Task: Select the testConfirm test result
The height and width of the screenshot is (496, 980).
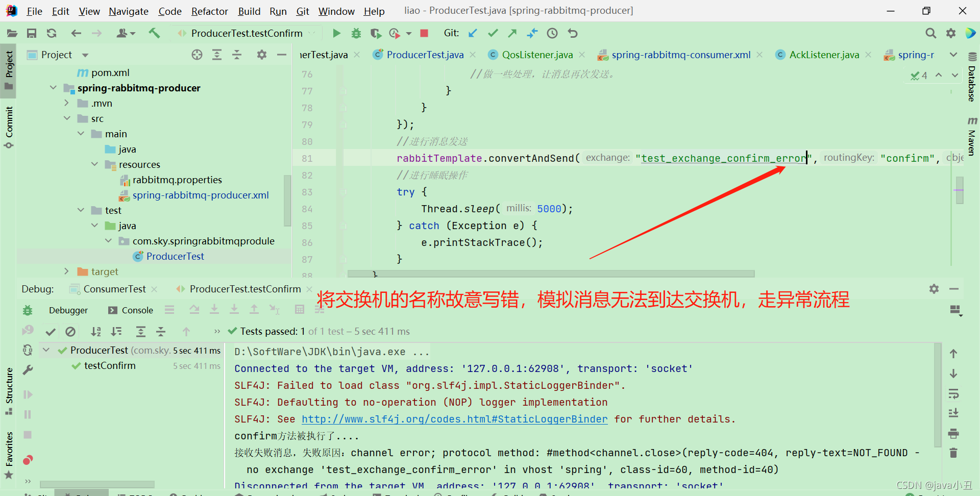Action: 110,365
